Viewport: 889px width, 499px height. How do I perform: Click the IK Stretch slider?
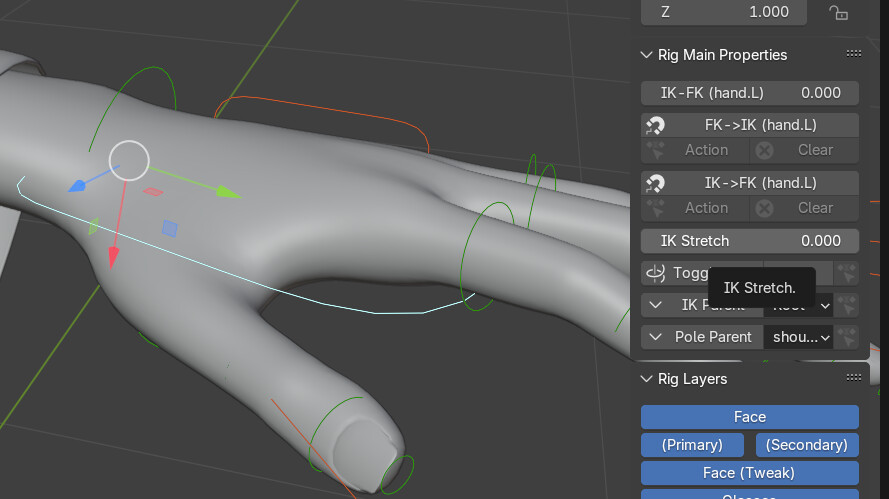[750, 241]
